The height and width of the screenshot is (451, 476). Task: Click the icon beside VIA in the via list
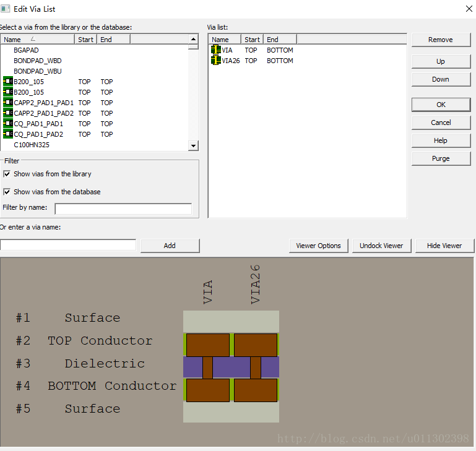pyautogui.click(x=216, y=50)
